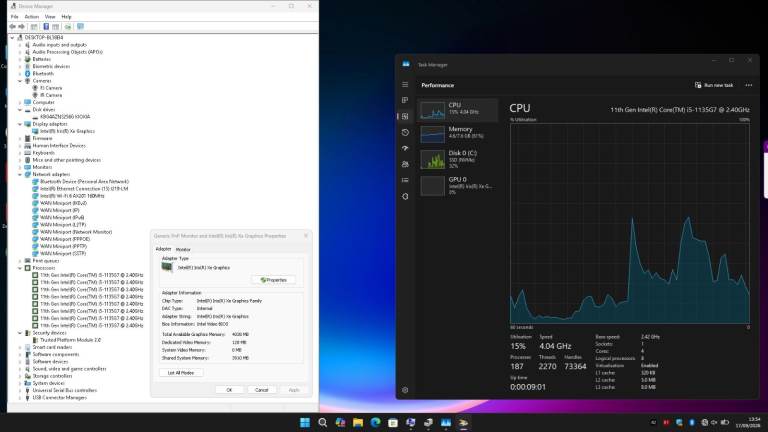Collapse the Network adapters tree node

pyautogui.click(x=20, y=174)
